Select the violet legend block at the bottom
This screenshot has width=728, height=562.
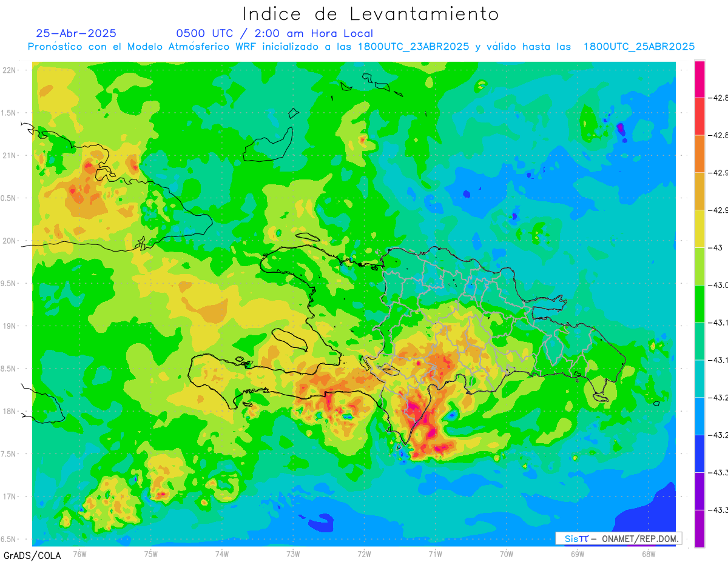click(x=699, y=529)
